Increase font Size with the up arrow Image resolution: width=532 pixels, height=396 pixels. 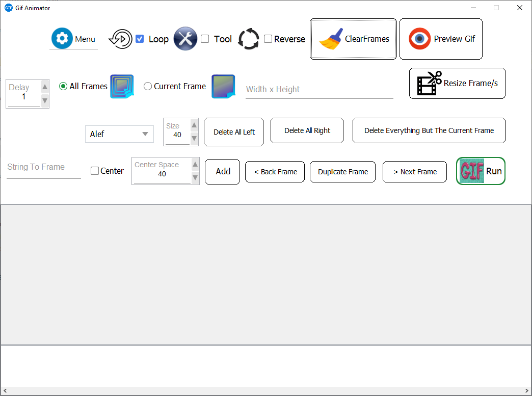(194, 125)
